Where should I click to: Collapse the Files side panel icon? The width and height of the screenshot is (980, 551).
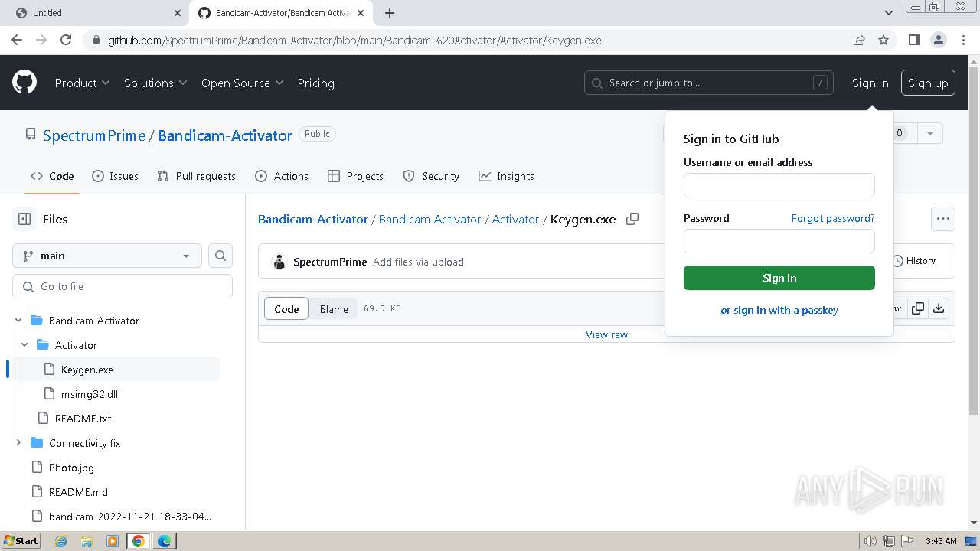[x=24, y=219]
